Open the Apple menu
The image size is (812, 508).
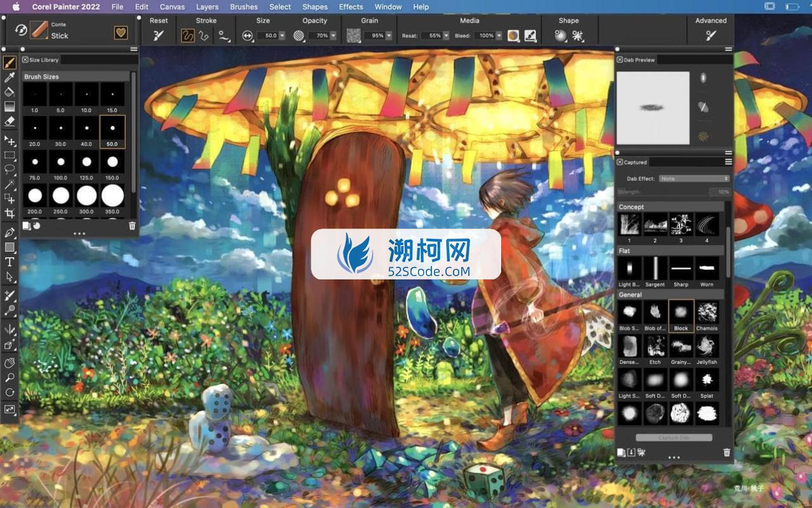tap(16, 7)
